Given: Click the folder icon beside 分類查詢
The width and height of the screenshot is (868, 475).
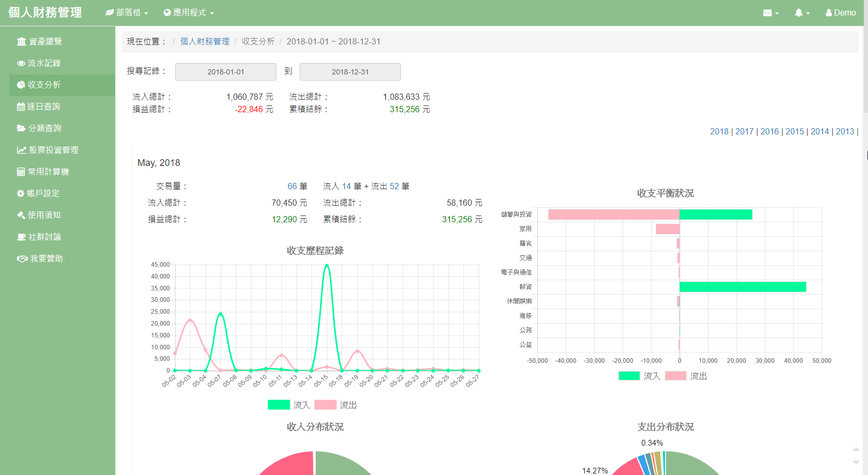Looking at the screenshot, I should (21, 128).
